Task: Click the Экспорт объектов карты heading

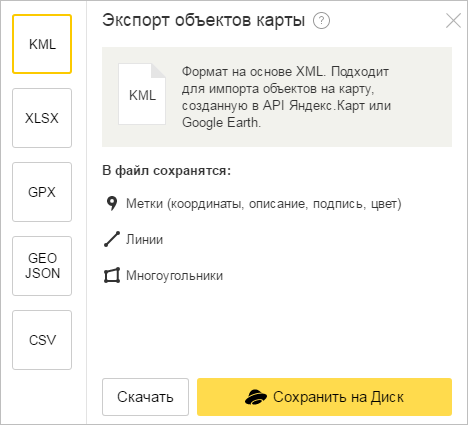Action: click(x=203, y=20)
